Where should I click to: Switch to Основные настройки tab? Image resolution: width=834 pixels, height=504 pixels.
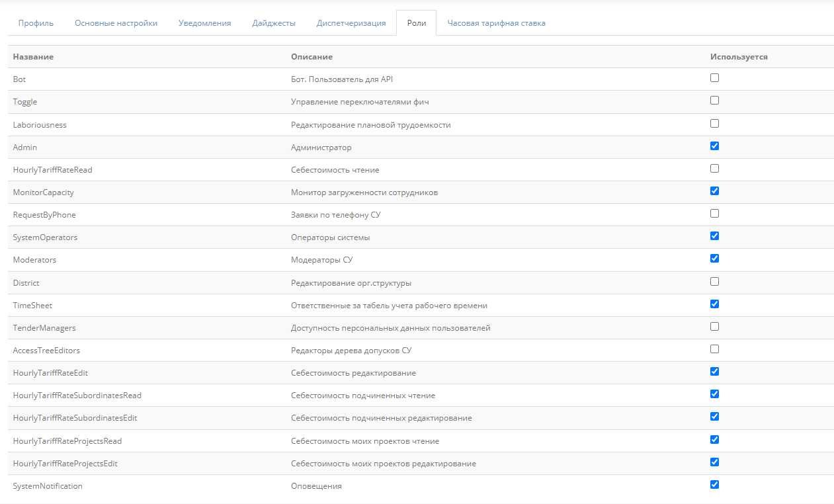click(116, 23)
